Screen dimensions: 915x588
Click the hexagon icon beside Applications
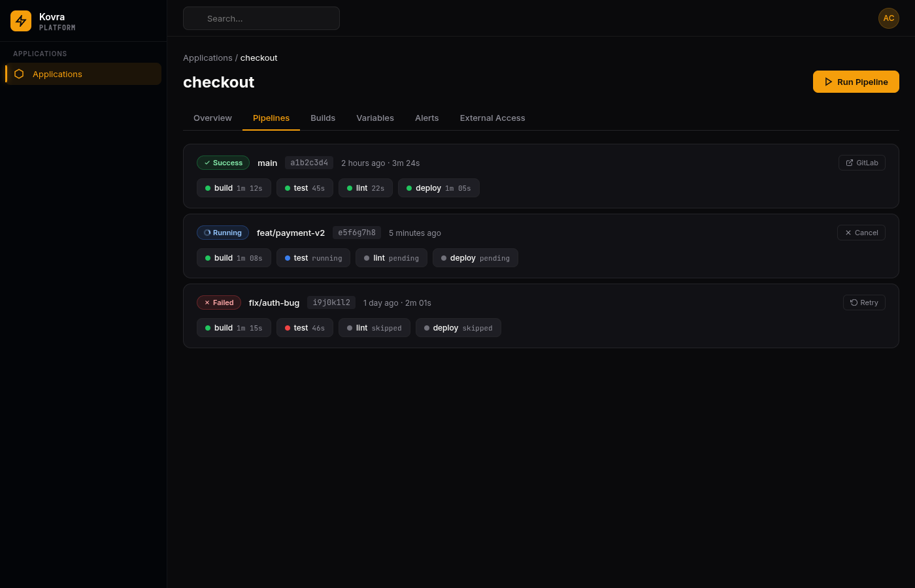19,74
